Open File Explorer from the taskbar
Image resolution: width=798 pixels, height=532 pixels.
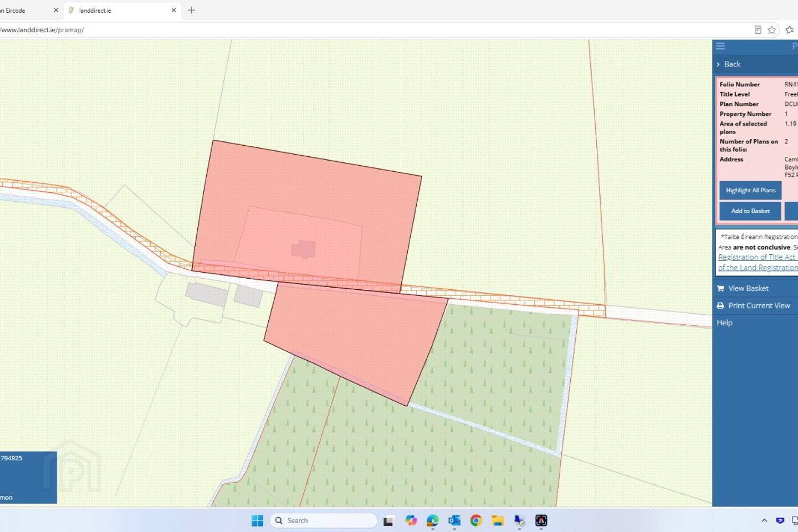point(498,520)
